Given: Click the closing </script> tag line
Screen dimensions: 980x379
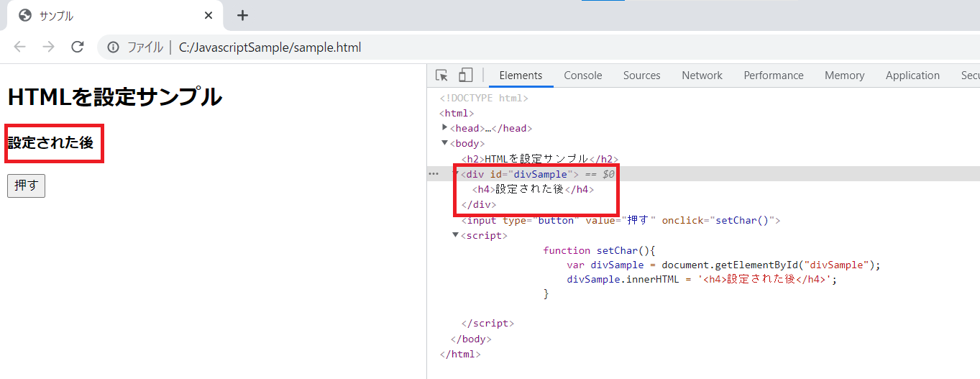Looking at the screenshot, I should (x=487, y=324).
